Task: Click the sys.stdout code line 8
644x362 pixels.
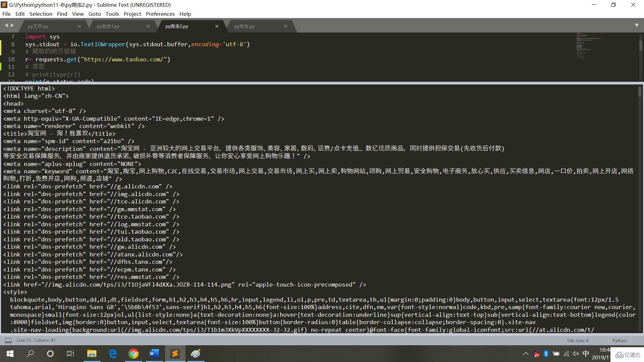Action: pyautogui.click(x=138, y=44)
